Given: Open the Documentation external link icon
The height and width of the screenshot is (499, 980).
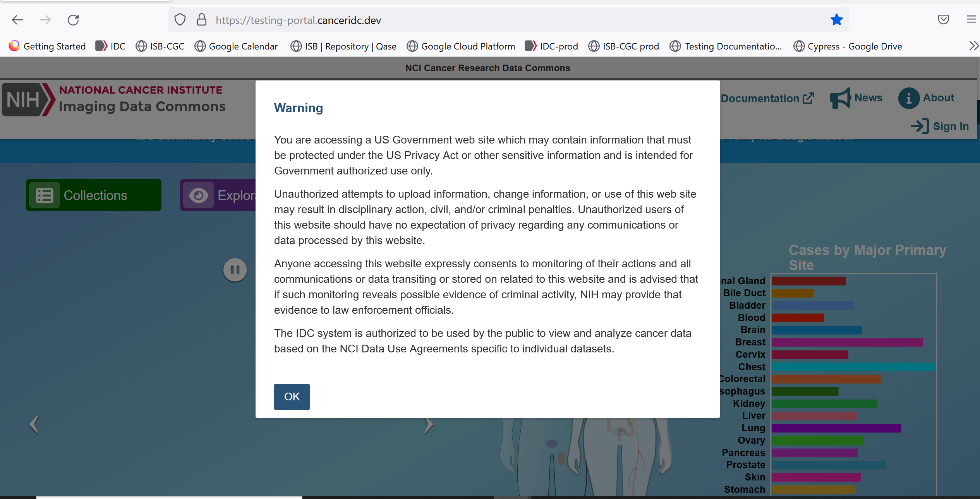Looking at the screenshot, I should coord(809,98).
